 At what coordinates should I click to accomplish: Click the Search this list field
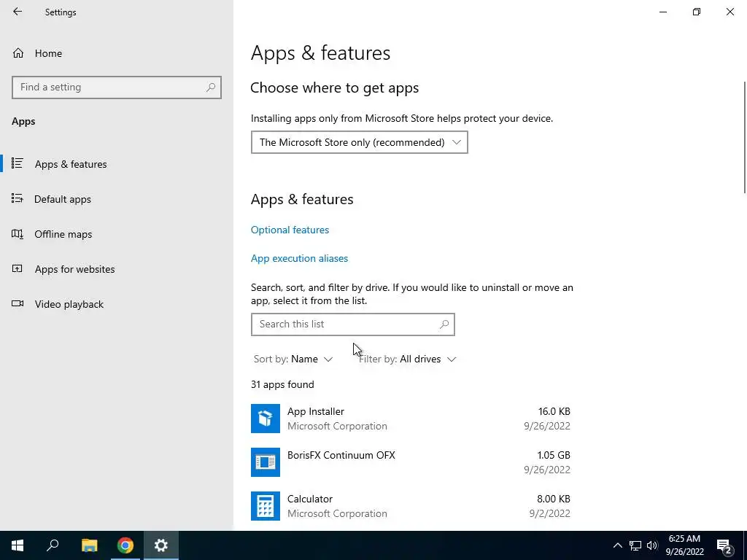pos(353,324)
